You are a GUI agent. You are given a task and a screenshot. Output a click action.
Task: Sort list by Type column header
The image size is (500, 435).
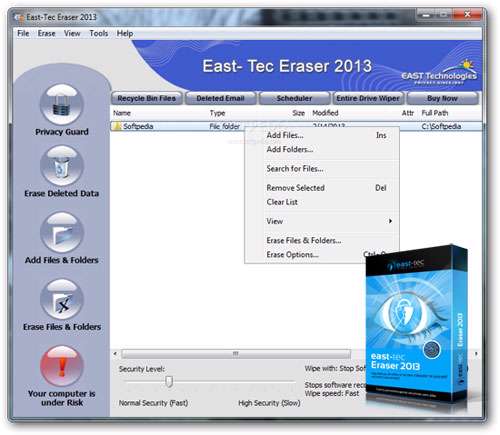coord(217,113)
